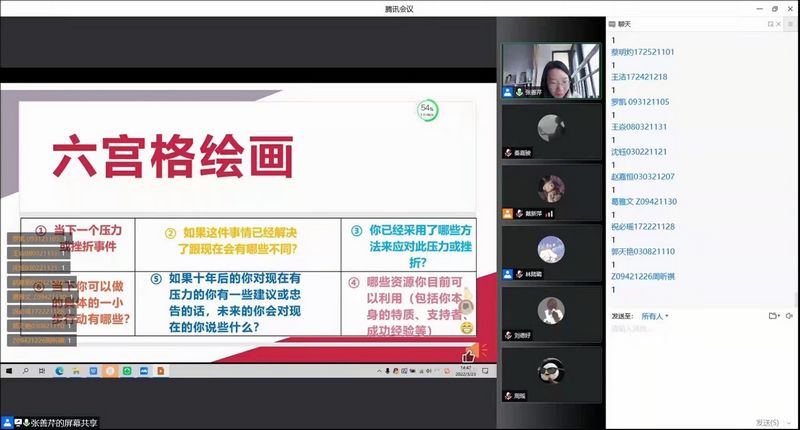Expand the send options arrow beside 发送
This screenshot has height=430, width=800.
click(x=789, y=423)
